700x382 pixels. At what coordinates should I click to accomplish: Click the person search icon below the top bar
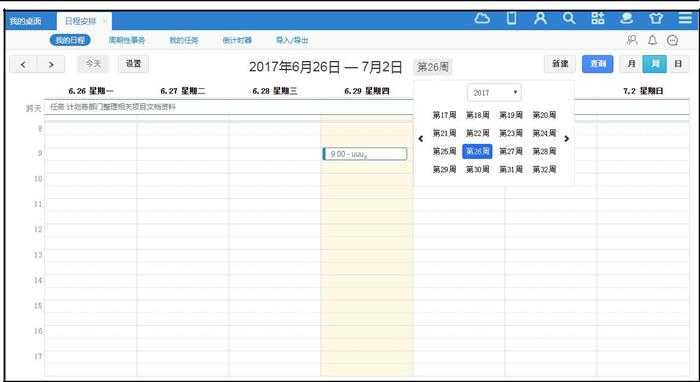point(632,40)
